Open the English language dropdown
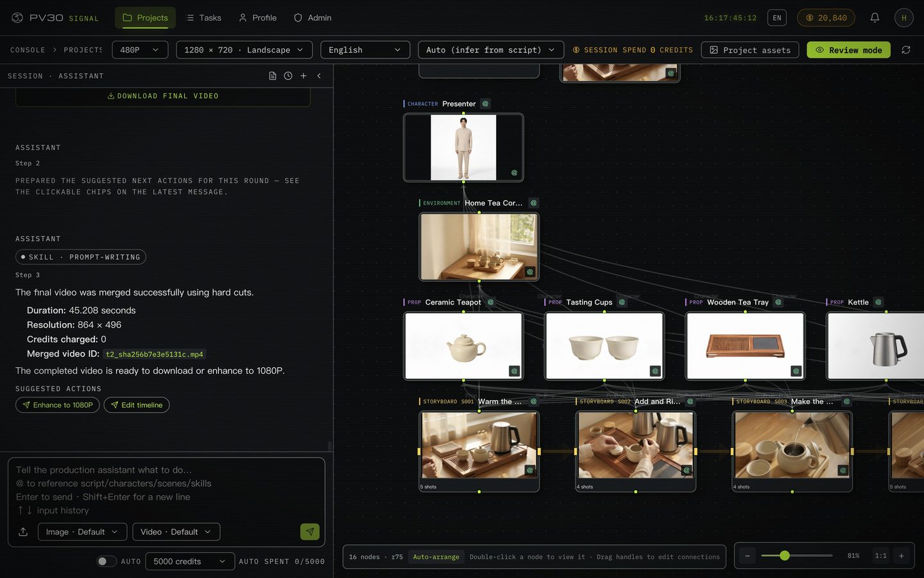 365,50
